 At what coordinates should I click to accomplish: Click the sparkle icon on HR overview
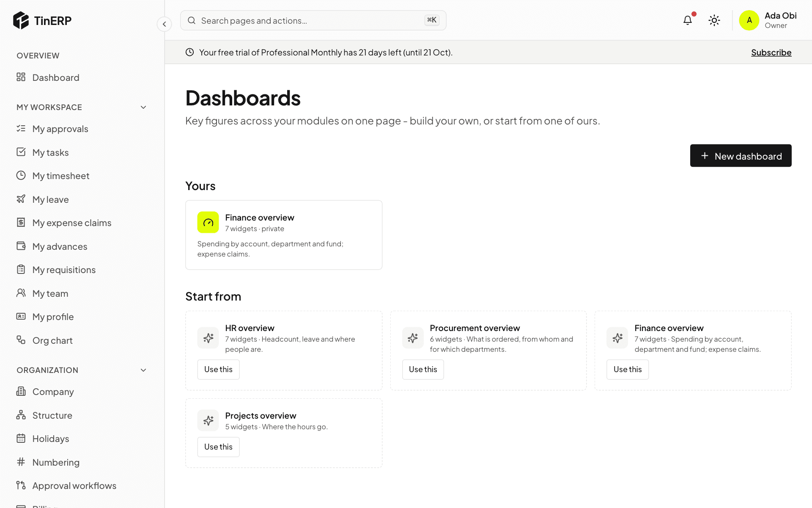pos(208,338)
